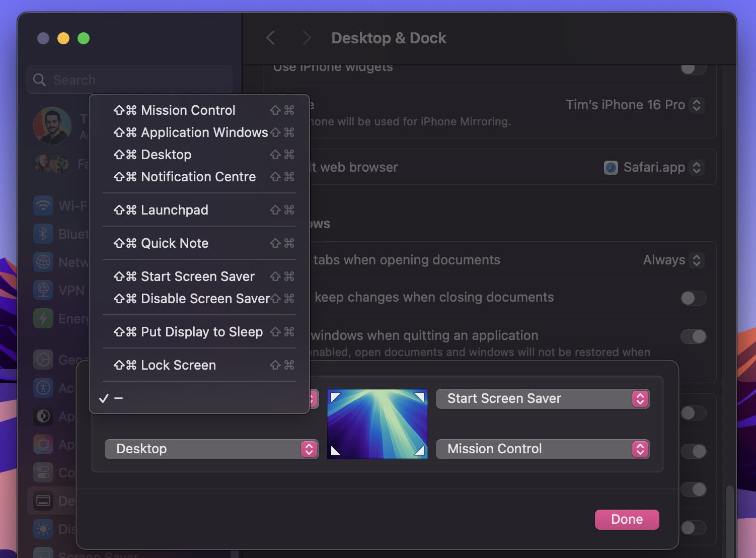Click the screen saver preview thumbnail
Image resolution: width=756 pixels, height=558 pixels.
click(x=377, y=424)
